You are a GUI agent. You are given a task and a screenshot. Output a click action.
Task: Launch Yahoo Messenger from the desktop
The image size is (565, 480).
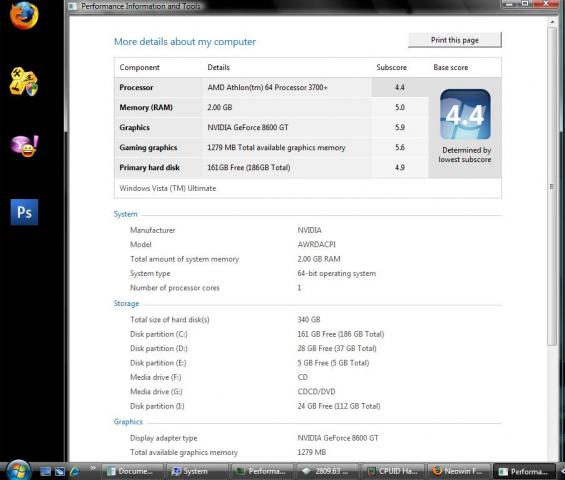pos(24,146)
